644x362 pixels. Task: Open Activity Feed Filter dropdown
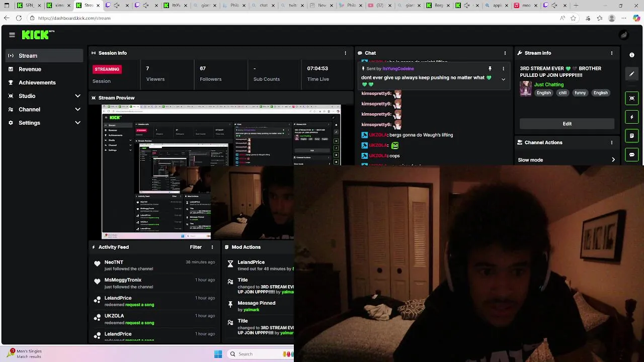click(196, 247)
